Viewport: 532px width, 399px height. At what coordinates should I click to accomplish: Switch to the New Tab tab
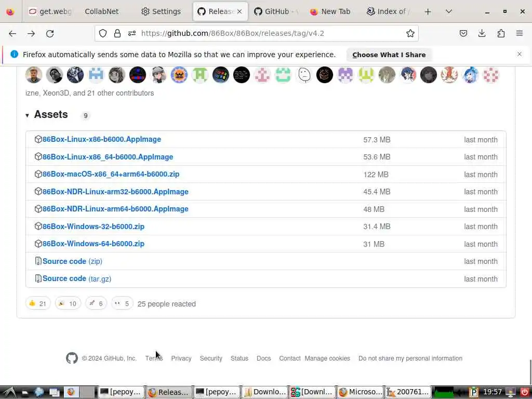331,11
